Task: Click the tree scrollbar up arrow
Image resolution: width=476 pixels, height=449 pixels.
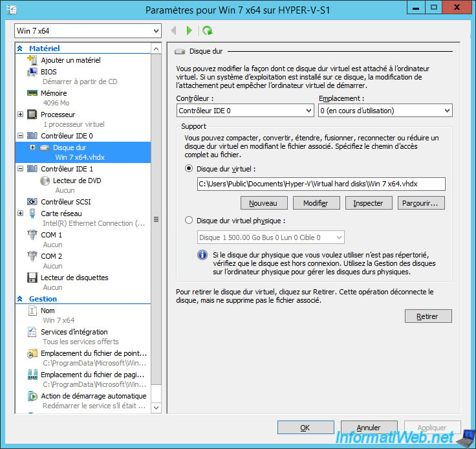Action: [x=156, y=49]
